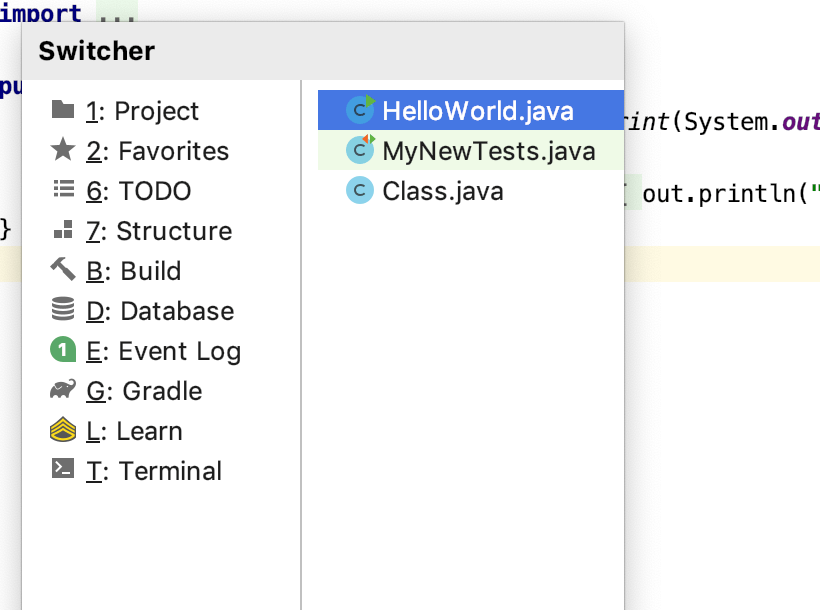Switch to MyNewTests.java file
This screenshot has width=840, height=610.
point(471,150)
